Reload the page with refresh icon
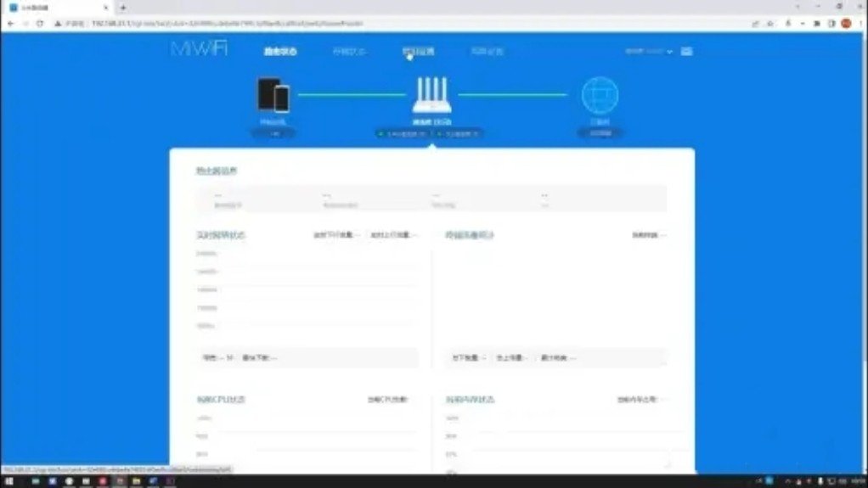 point(40,24)
